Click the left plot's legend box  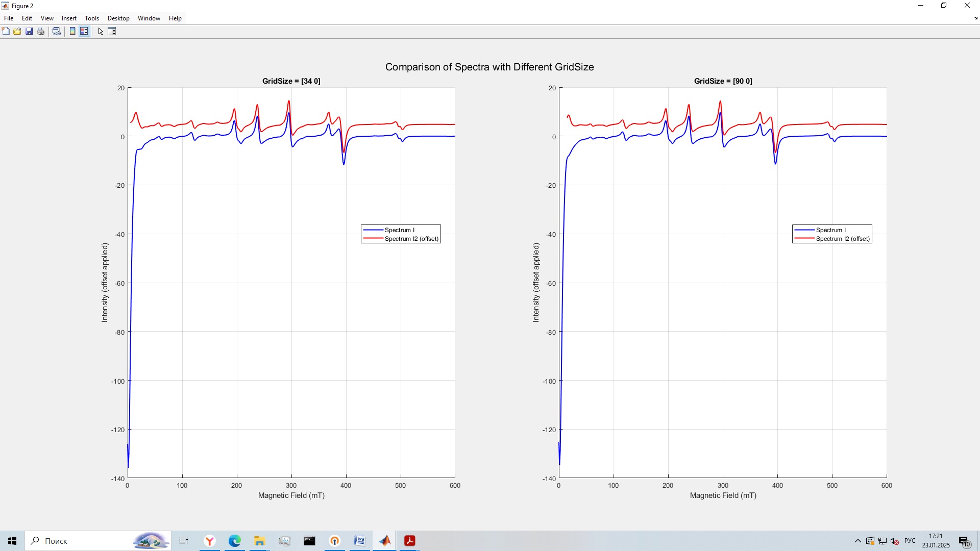(401, 234)
